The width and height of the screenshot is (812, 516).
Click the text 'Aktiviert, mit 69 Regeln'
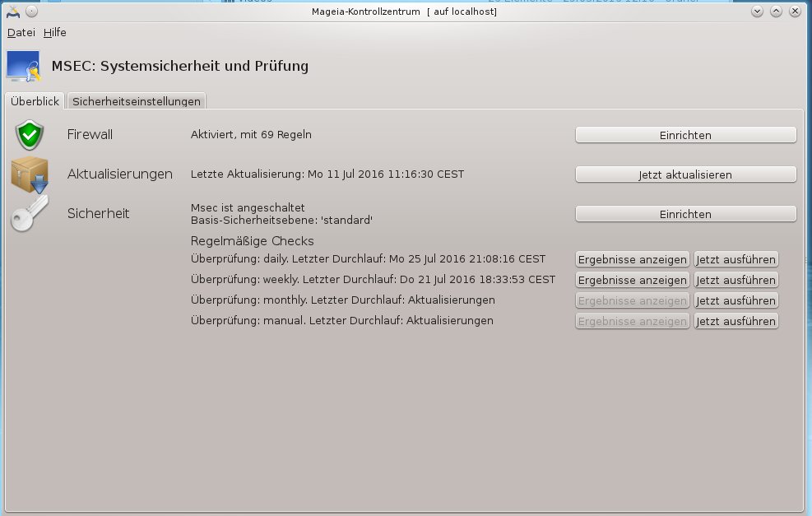[251, 135]
